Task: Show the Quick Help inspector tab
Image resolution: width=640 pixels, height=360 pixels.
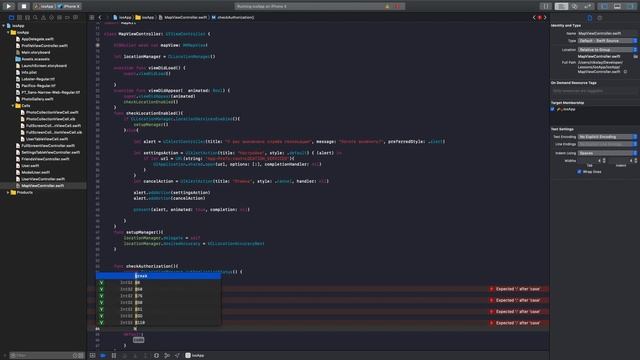Action: 600,18
